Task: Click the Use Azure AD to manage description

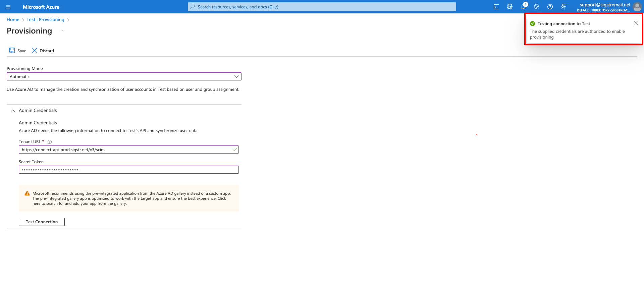Action: pyautogui.click(x=123, y=90)
